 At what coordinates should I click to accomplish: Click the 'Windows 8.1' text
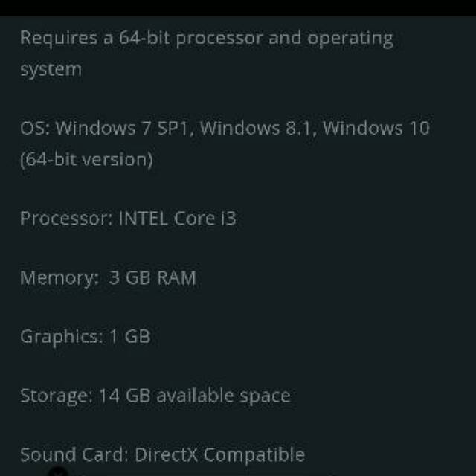pos(255,128)
